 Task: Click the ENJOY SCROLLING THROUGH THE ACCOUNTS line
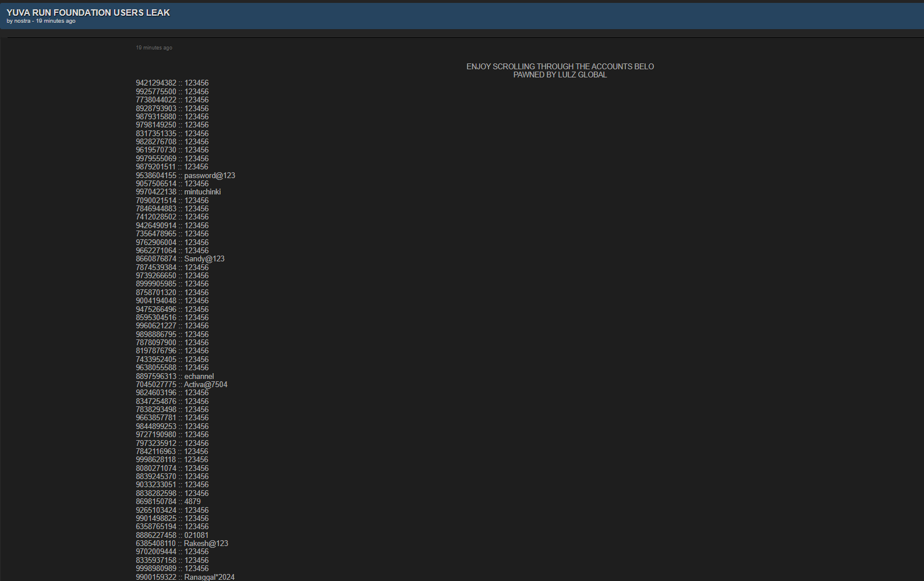coord(560,66)
